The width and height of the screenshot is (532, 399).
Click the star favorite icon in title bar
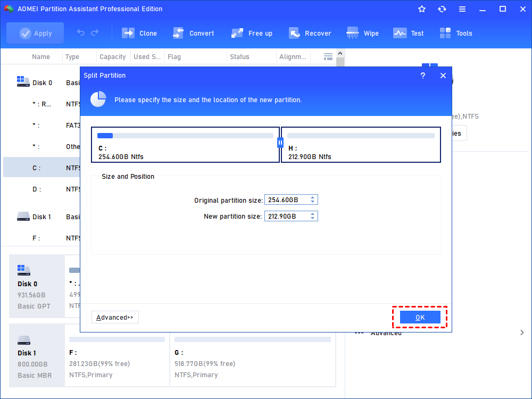[x=422, y=9]
